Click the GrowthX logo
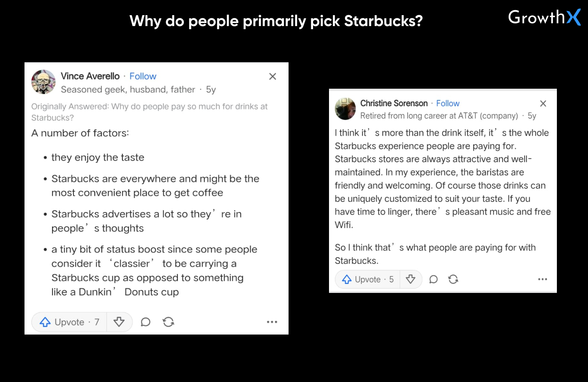 point(544,18)
